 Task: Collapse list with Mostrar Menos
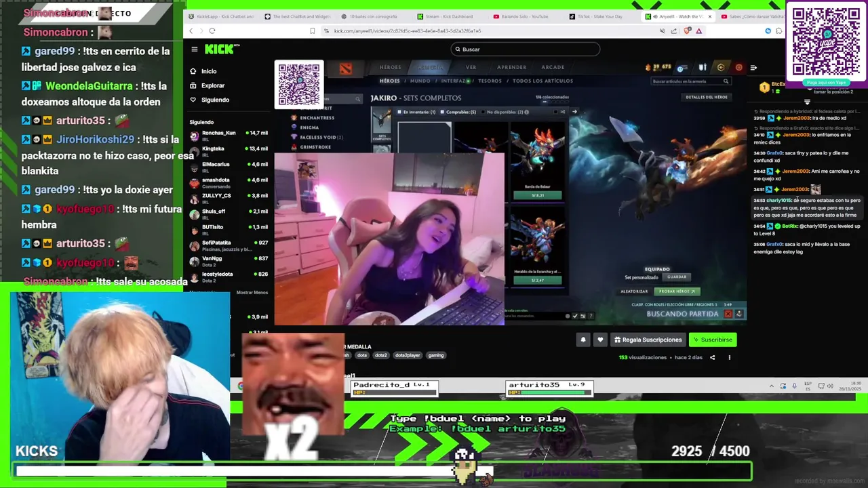tap(252, 292)
